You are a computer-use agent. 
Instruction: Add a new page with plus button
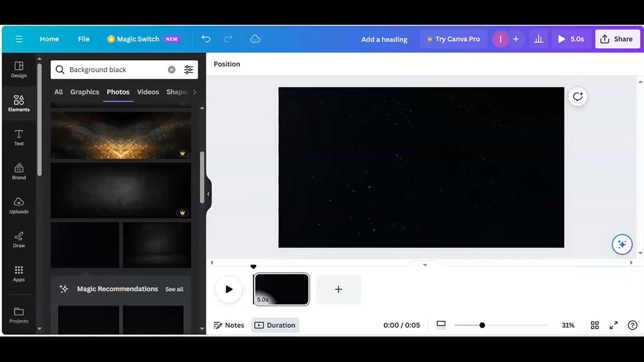click(x=338, y=289)
